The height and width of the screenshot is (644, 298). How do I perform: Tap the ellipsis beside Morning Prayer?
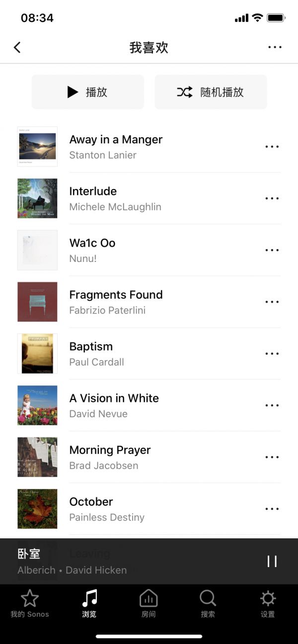272,457
